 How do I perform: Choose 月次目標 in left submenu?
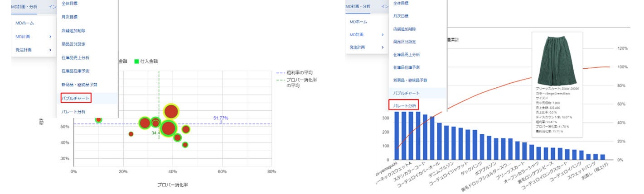coord(69,17)
